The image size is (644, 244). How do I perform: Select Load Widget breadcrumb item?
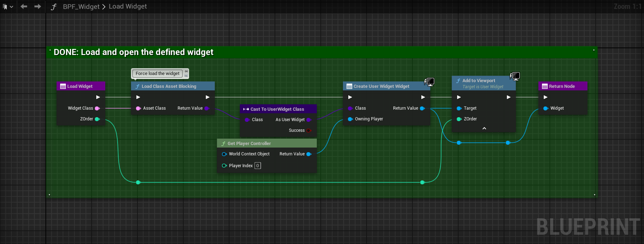[127, 6]
